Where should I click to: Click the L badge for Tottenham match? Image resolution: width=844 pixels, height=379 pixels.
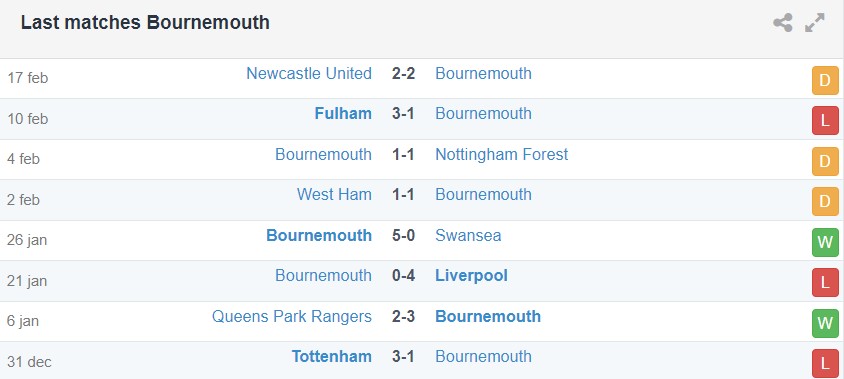(x=825, y=363)
